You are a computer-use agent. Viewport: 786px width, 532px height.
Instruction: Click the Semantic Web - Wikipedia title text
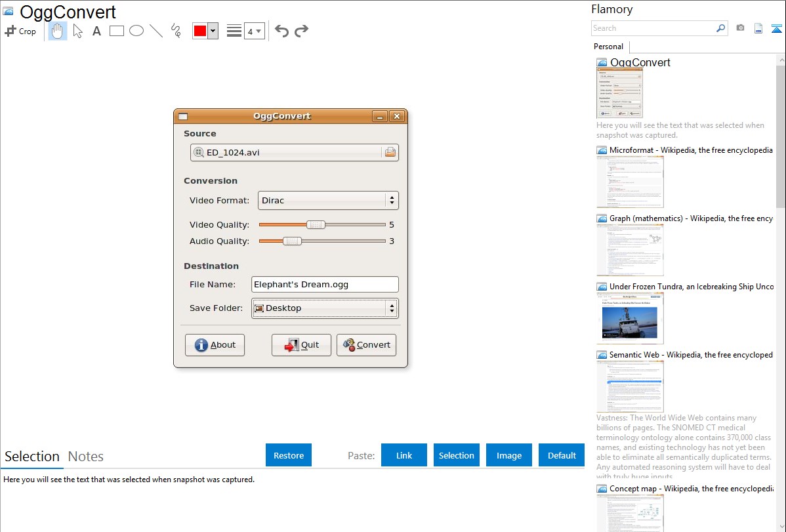691,354
